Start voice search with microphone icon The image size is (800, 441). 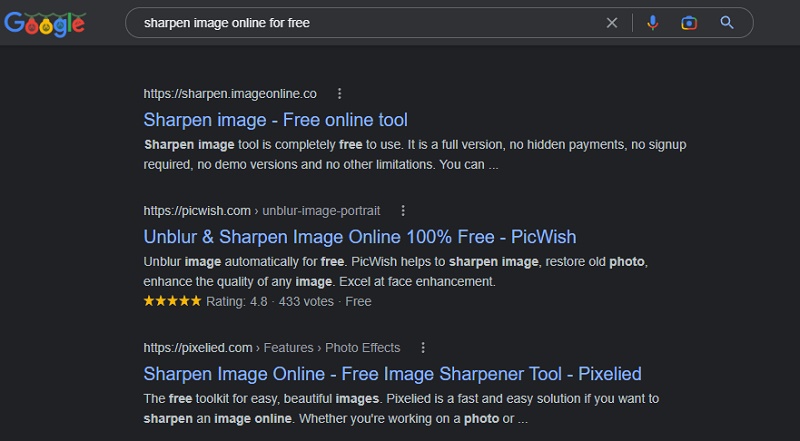point(652,22)
